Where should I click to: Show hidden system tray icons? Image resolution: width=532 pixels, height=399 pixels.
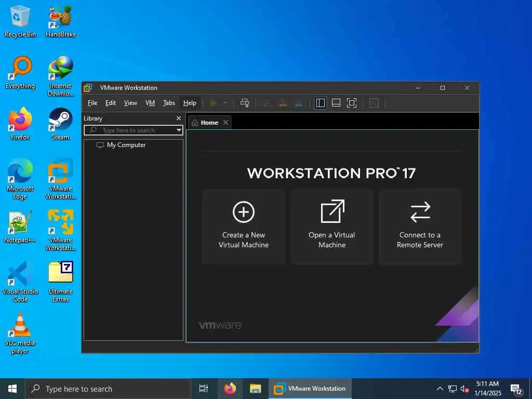coord(440,389)
